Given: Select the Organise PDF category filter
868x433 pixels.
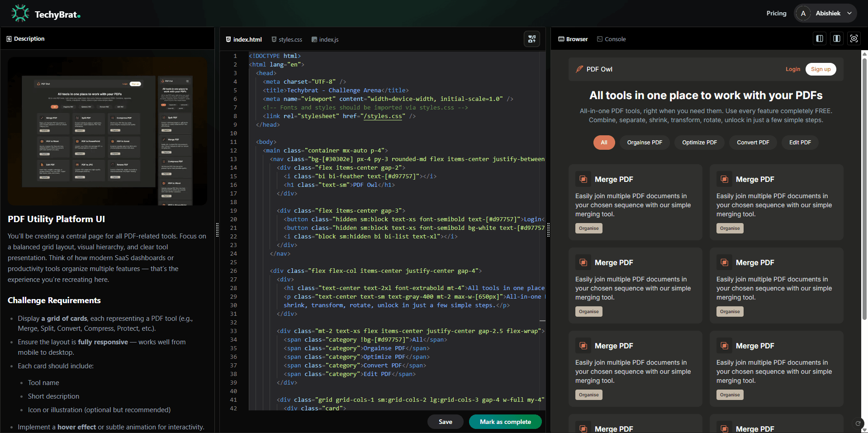Looking at the screenshot, I should [644, 143].
